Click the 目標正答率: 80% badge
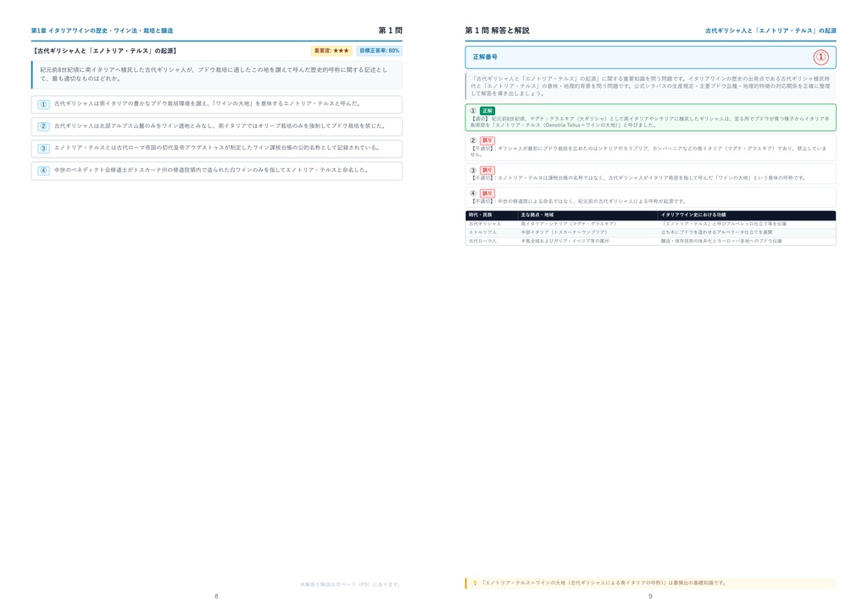The height and width of the screenshot is (614, 868). click(379, 51)
